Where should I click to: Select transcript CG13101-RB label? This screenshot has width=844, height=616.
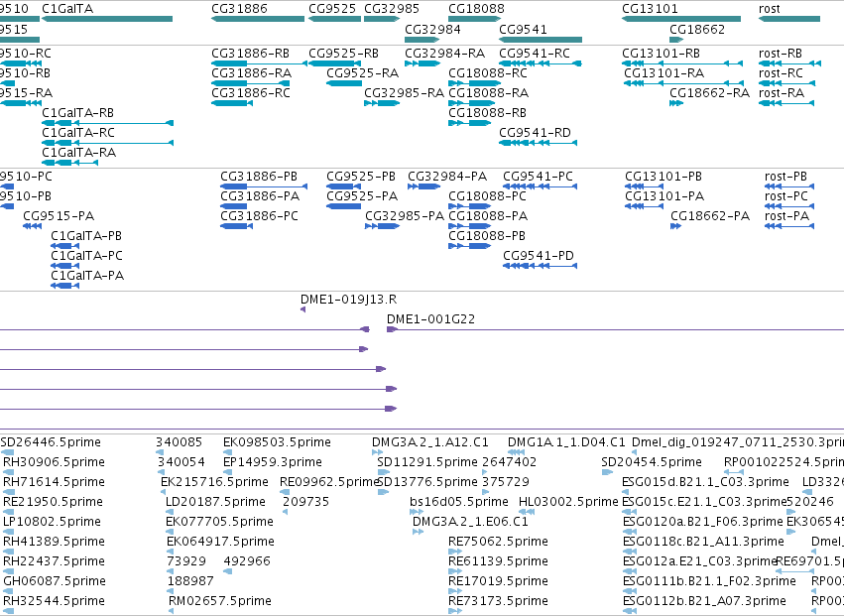tap(661, 54)
